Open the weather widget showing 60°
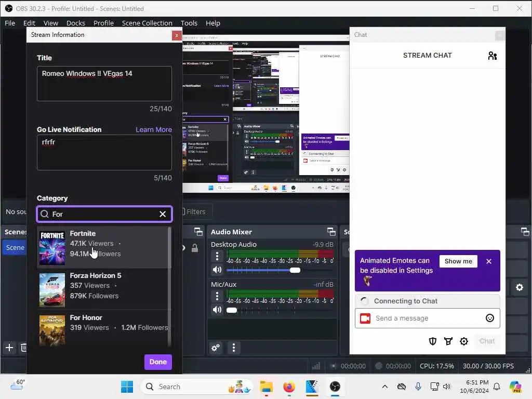532x399 pixels. [17, 385]
